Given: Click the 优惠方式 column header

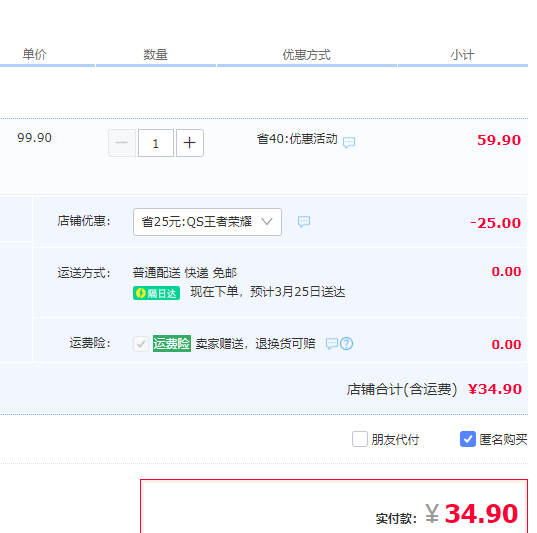Looking at the screenshot, I should 307,55.
